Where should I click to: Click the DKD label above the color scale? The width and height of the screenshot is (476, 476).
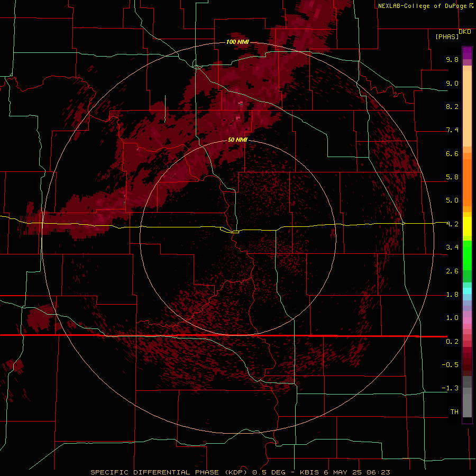coord(465,31)
